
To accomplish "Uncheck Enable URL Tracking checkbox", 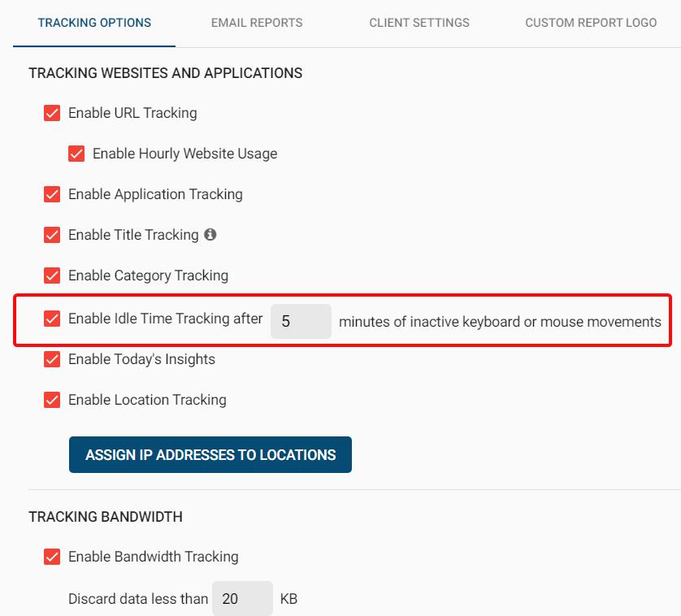I will 52,113.
